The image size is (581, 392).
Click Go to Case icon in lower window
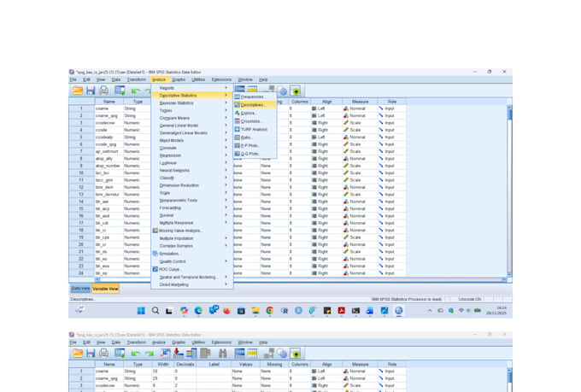[x=166, y=353]
